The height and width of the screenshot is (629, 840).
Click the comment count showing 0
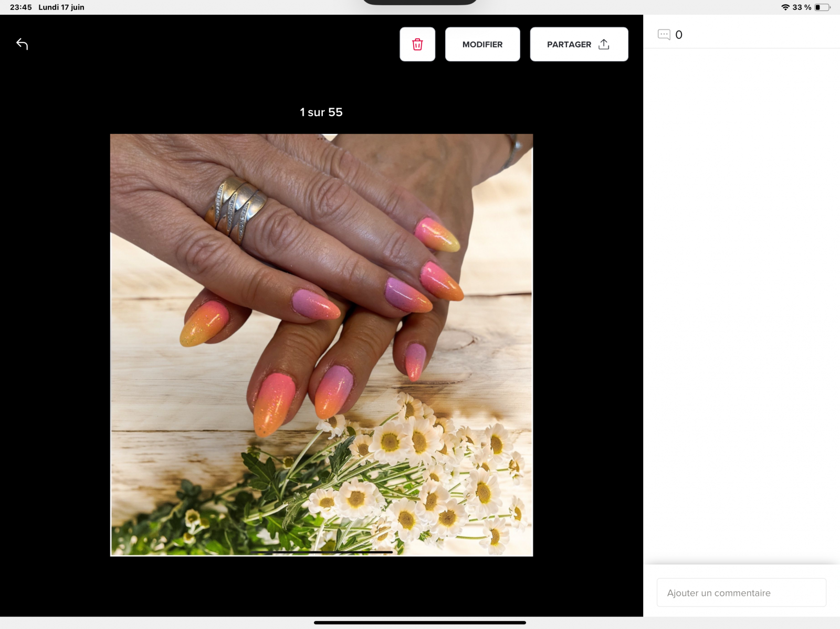tap(679, 35)
